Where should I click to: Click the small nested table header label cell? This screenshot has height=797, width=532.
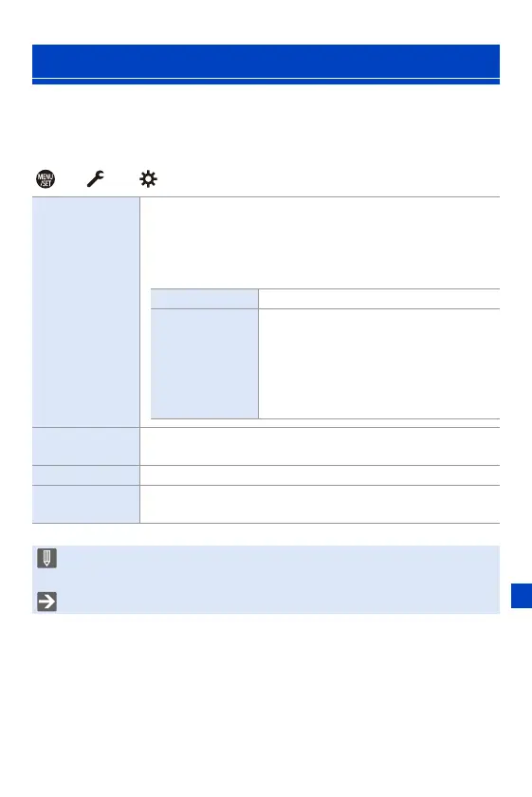(x=204, y=299)
